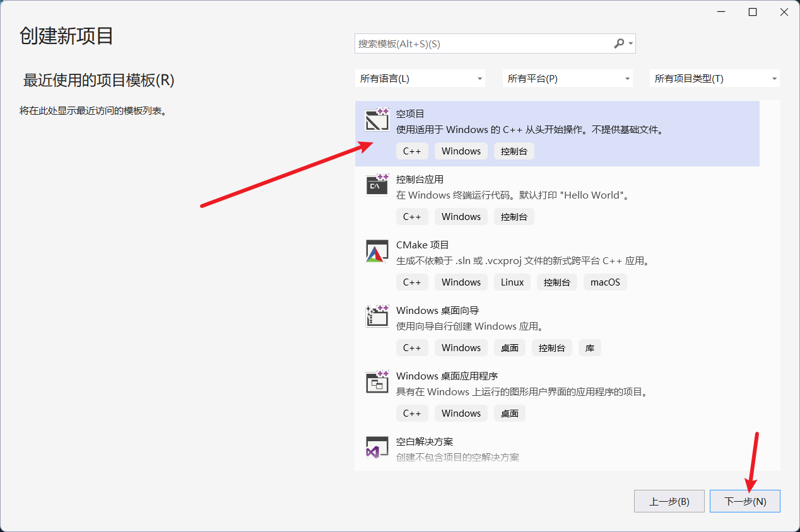Screen dimensions: 800x532
Task: Select the CMake 项目 title text
Action: click(x=422, y=245)
